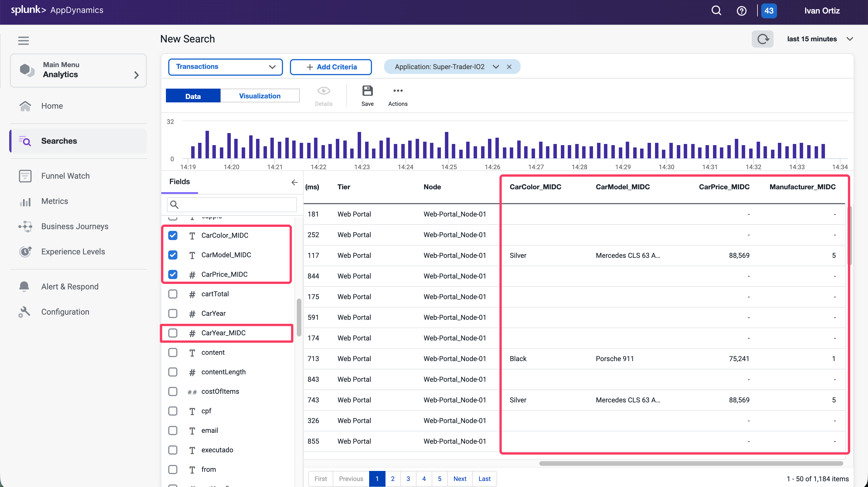Collapse the Fields panel with arrow
The height and width of the screenshot is (487, 868).
tap(294, 182)
